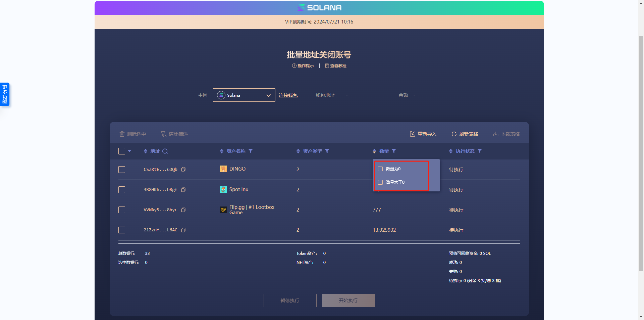Click address text 3B8HKh...bBgf
This screenshot has width=644, height=320.
[160, 190]
